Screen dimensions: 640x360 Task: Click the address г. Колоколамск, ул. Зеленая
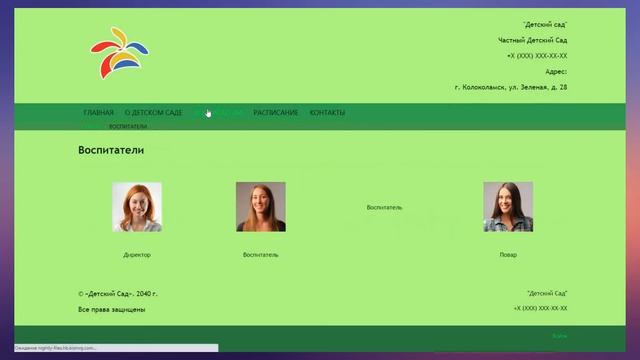tap(511, 87)
